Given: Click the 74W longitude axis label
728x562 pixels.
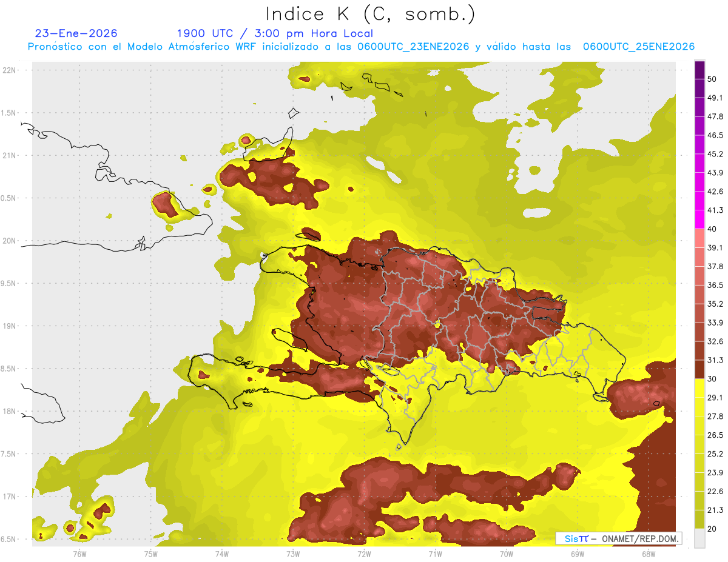Looking at the screenshot, I should pyautogui.click(x=221, y=554).
